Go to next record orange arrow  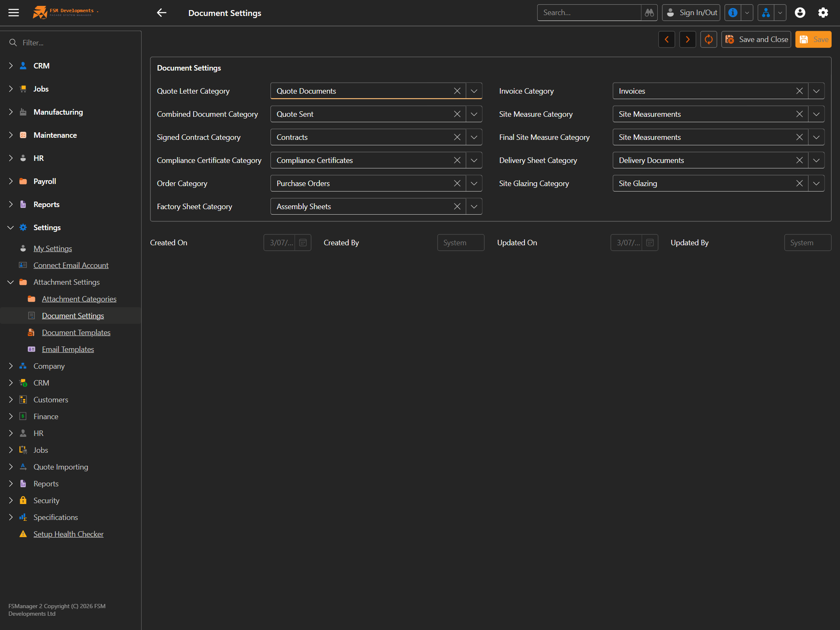click(688, 39)
